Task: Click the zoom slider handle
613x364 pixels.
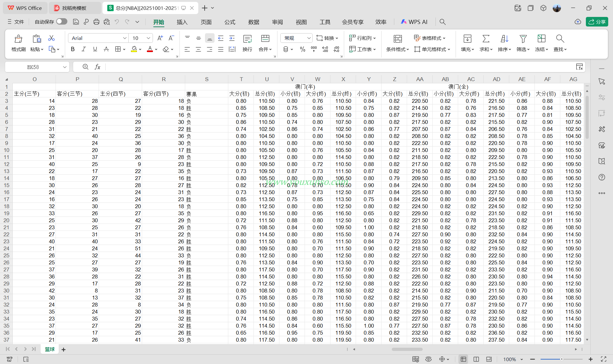Action: [562, 359]
